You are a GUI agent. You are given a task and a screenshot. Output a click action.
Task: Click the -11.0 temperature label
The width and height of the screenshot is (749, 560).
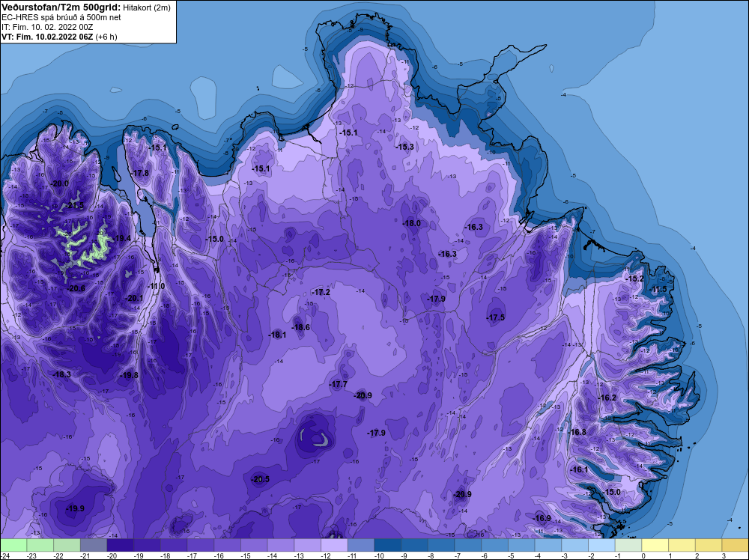(157, 286)
